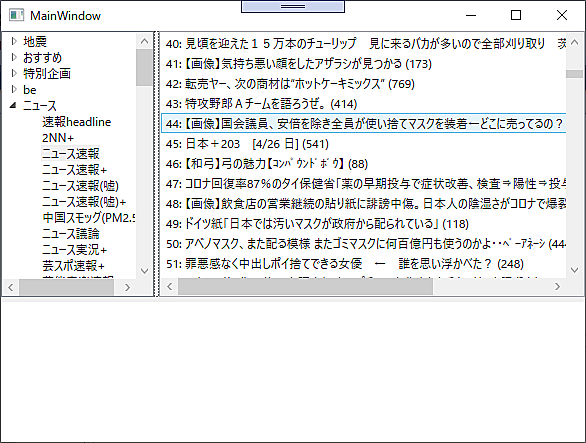Click the tree panel horizontal scrollbar thumb
Image resolution: width=586 pixels, height=443 pixels.
(67, 287)
